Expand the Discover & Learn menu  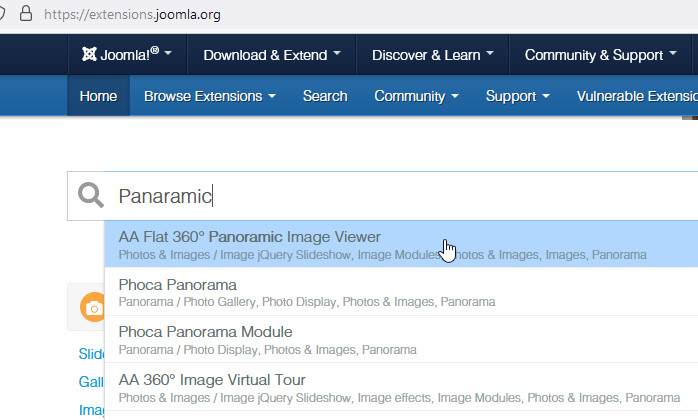coord(433,55)
